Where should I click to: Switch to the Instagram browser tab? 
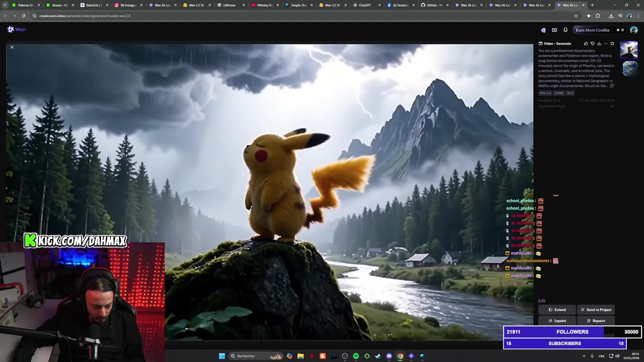[128, 5]
